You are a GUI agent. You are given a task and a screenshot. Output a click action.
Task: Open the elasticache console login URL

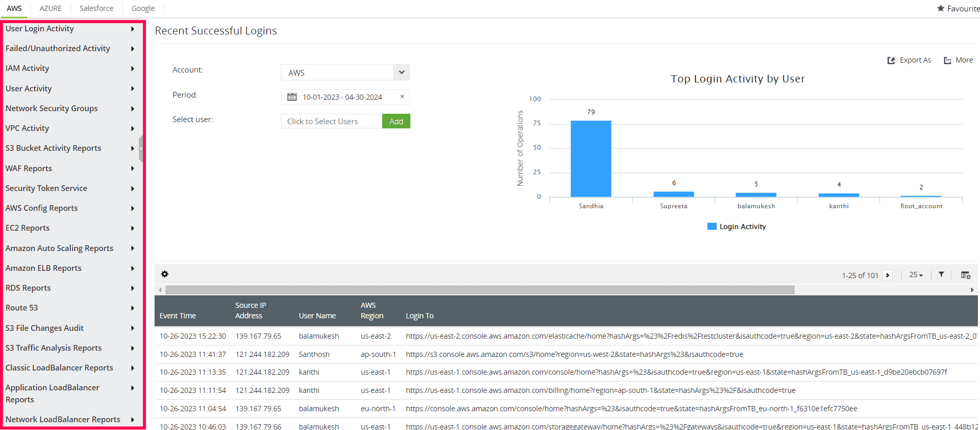(x=692, y=336)
